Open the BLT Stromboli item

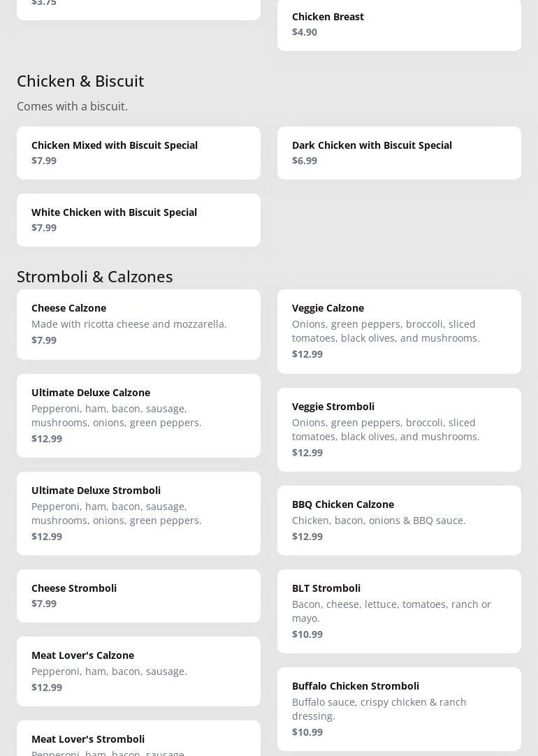tap(399, 611)
